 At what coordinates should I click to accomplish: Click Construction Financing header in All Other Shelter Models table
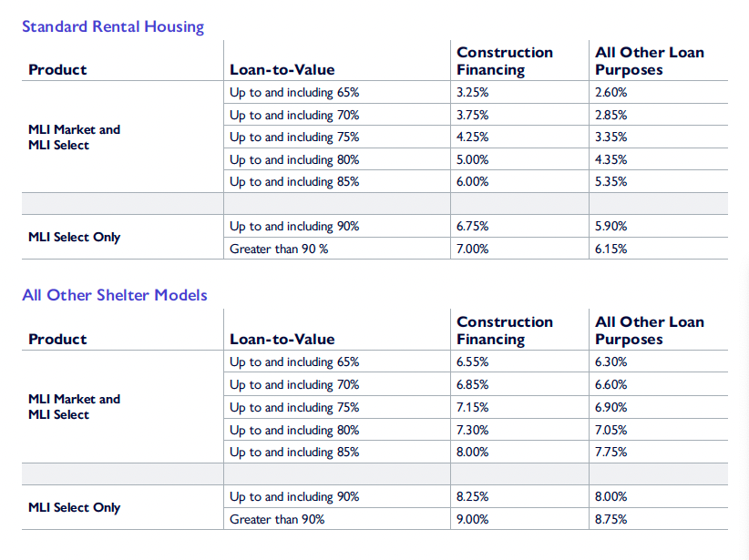coord(505,331)
